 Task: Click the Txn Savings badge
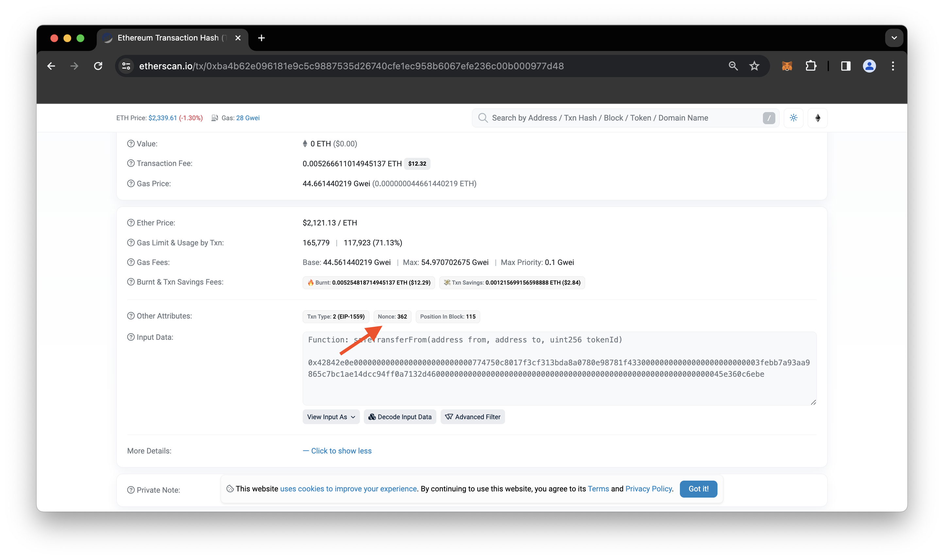coord(512,283)
